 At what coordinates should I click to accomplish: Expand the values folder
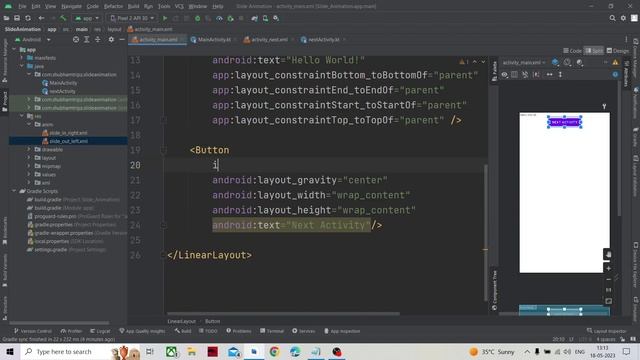pos(29,174)
